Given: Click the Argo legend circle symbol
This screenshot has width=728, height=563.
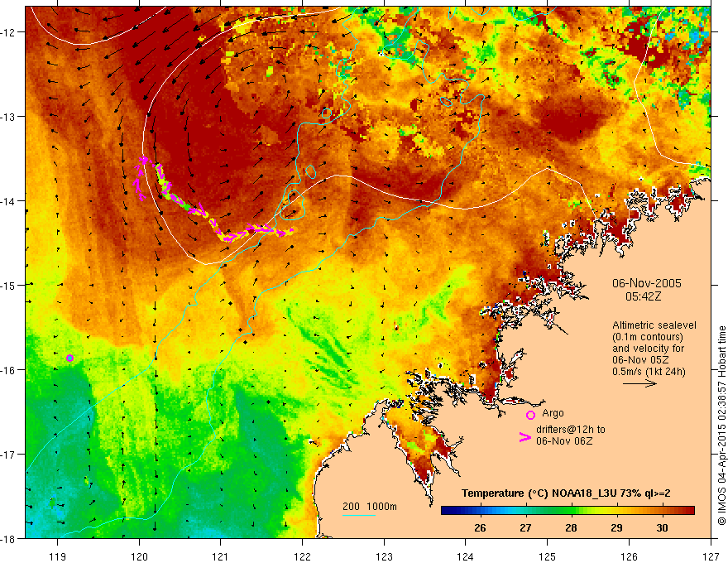Looking at the screenshot, I should 530,415.
